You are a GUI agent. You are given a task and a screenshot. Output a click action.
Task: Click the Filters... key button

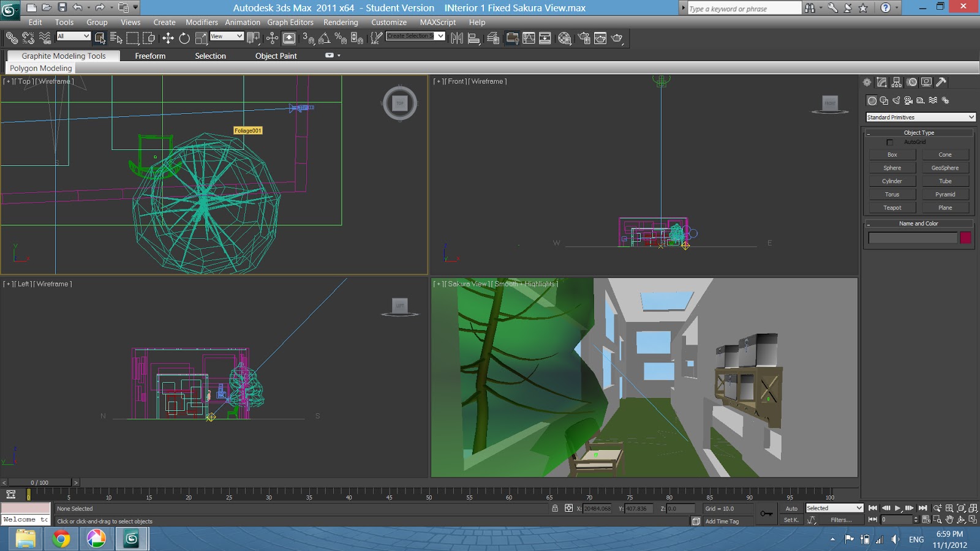coord(841,520)
